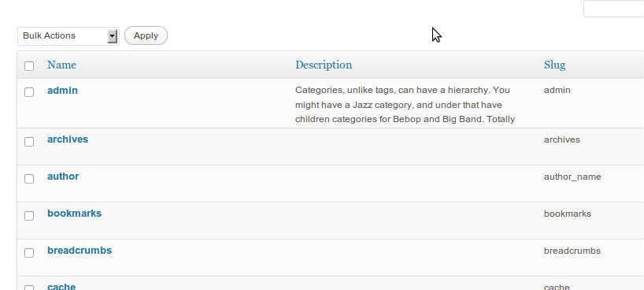Viewport: 644px width, 290px height.
Task: Click the admin description text starting 'Categories, unlike tags'
Action: [405, 105]
